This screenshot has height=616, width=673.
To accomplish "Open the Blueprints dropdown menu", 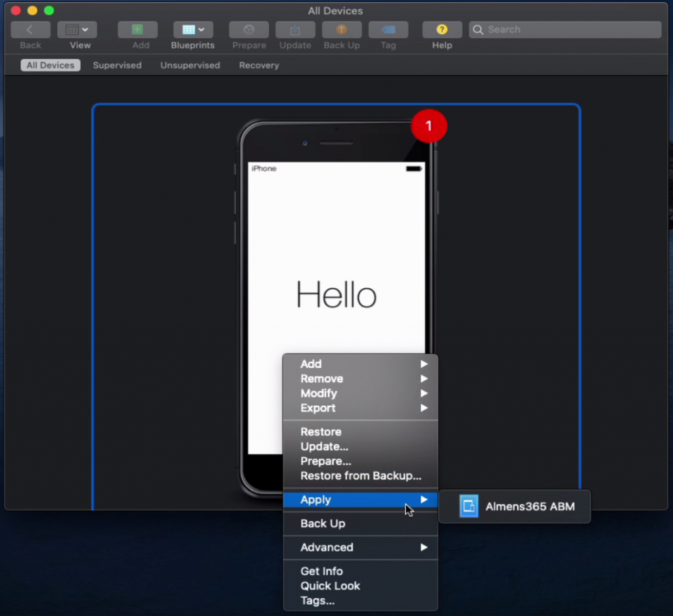I will point(193,30).
